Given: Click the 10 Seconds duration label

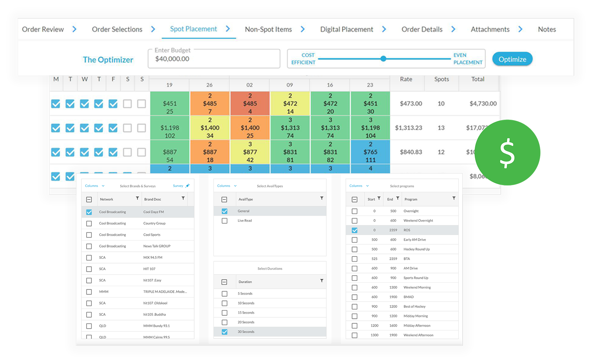Looking at the screenshot, I should click(246, 303).
